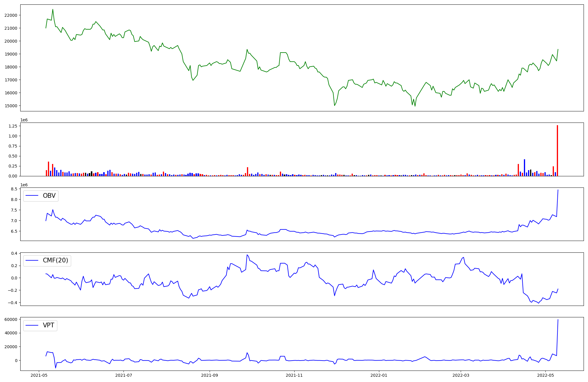The width and height of the screenshot is (588, 382).
Task: Click the 1.25 volume axis tick label
Action: pyautogui.click(x=13, y=126)
